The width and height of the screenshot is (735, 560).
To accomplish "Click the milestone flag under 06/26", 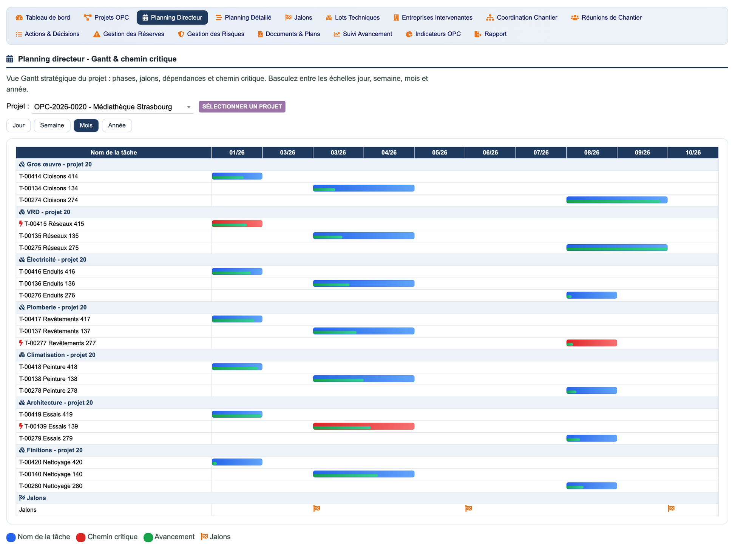I will pyautogui.click(x=468, y=509).
